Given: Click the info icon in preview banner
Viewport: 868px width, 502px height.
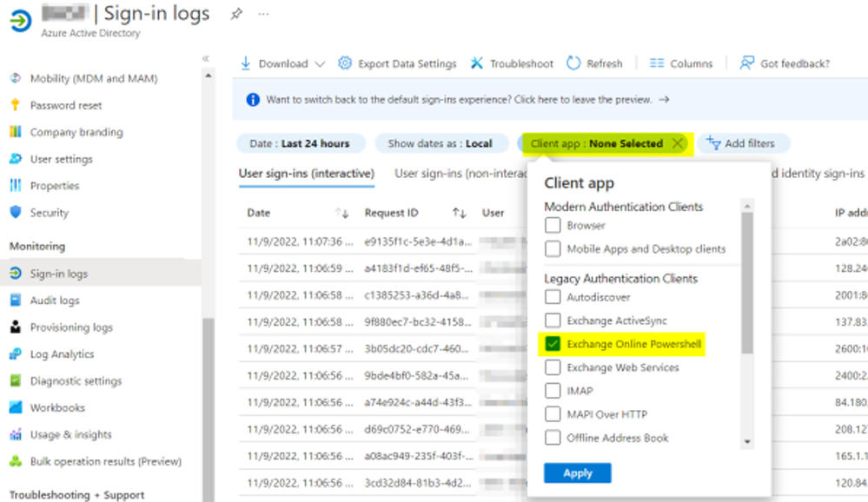Looking at the screenshot, I should 253,100.
